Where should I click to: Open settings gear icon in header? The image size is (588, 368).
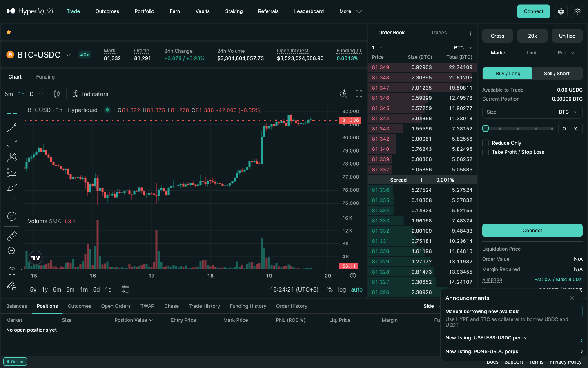point(577,11)
